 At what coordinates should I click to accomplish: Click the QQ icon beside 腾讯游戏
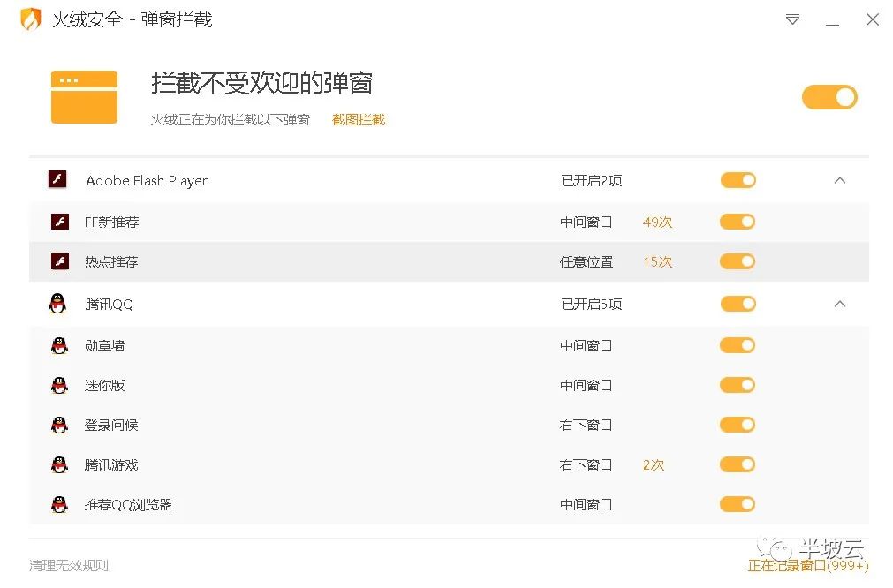pos(59,465)
